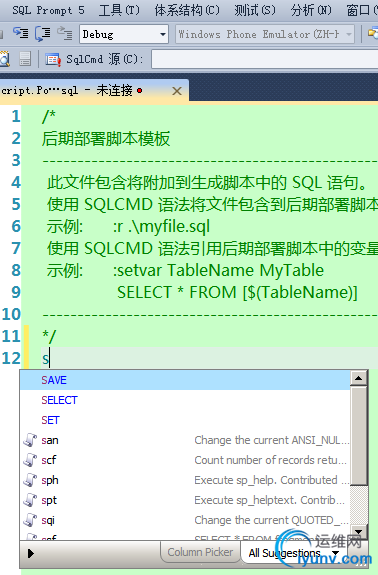Click the magnifier document icon on second toolbar

(x=4, y=59)
